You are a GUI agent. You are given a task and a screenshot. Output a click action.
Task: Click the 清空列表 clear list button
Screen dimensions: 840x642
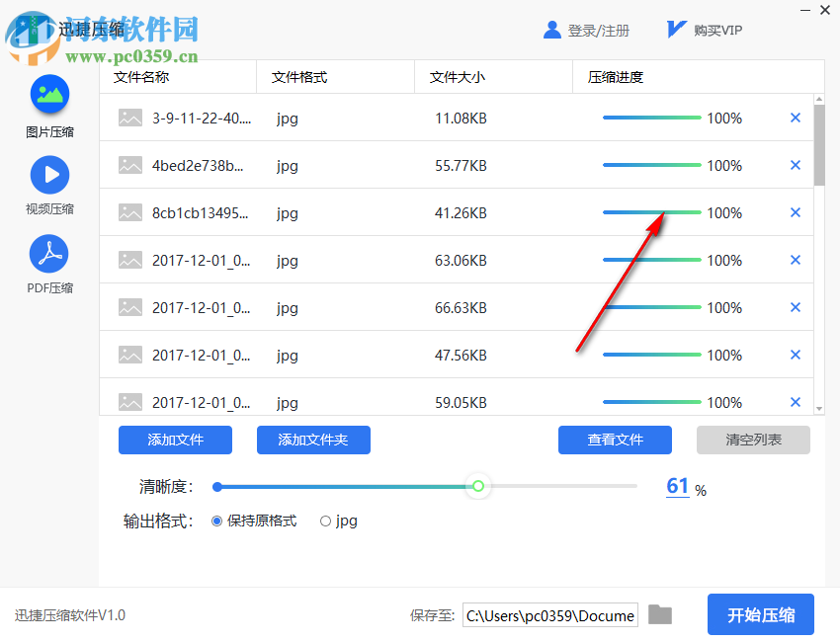pyautogui.click(x=753, y=440)
